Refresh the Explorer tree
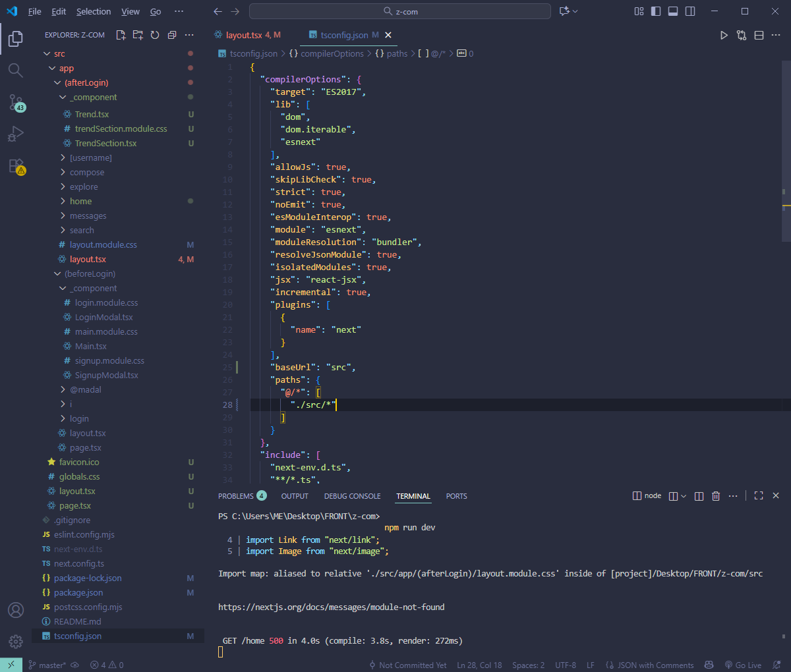 [155, 35]
